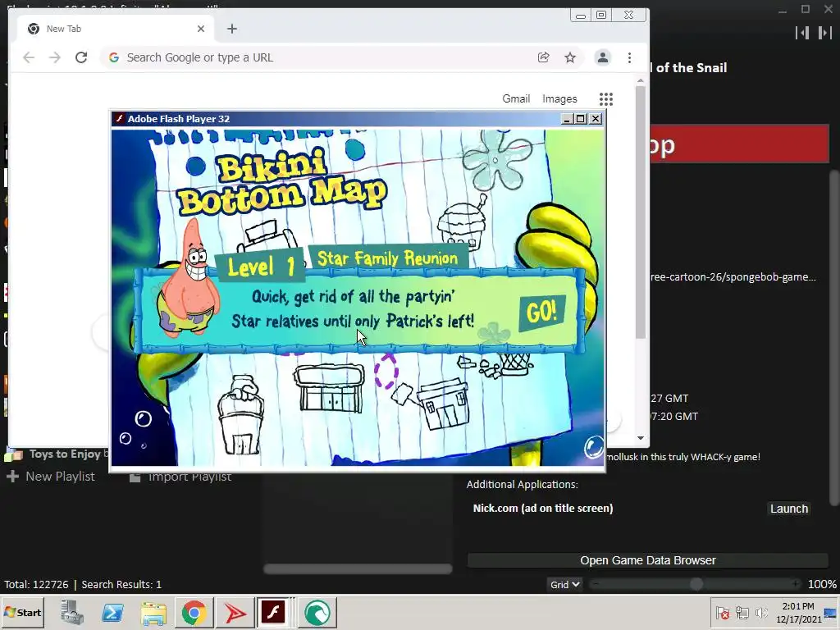The height and width of the screenshot is (630, 840).
Task: Click New Playlist in Flashpoint
Action: point(52,477)
